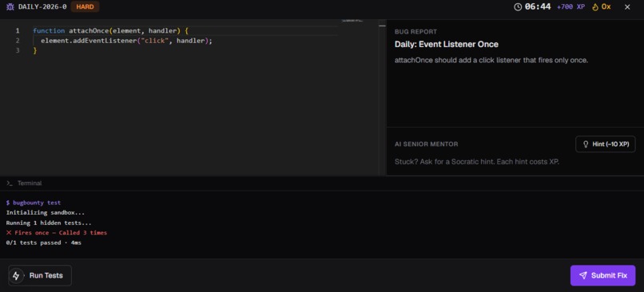Click line number 3 in the gutter
644x292 pixels.
18,50
